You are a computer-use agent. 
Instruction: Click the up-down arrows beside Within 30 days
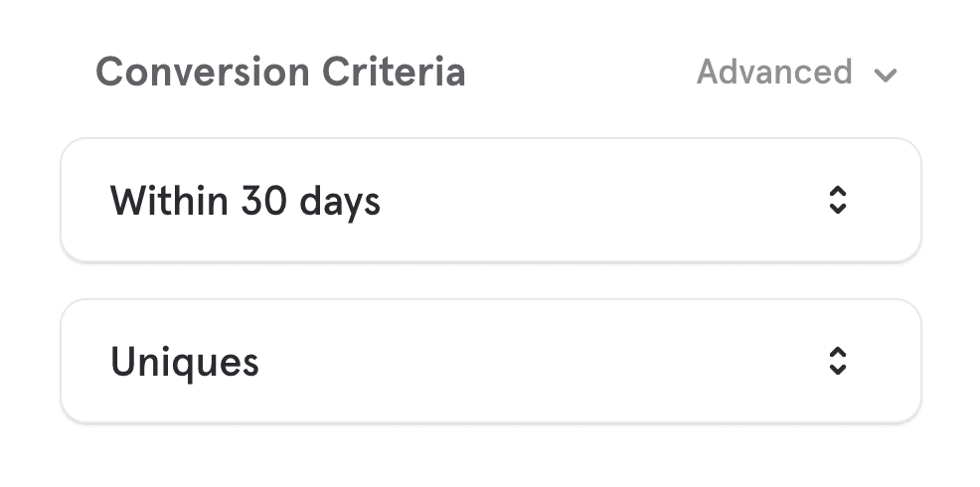(x=838, y=201)
